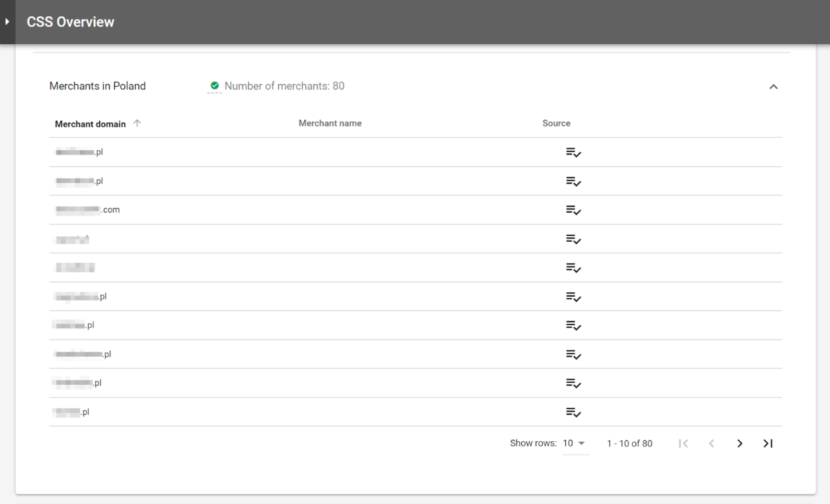Click the Source icon in the fifth row
Image resolution: width=830 pixels, height=504 pixels.
tap(573, 268)
